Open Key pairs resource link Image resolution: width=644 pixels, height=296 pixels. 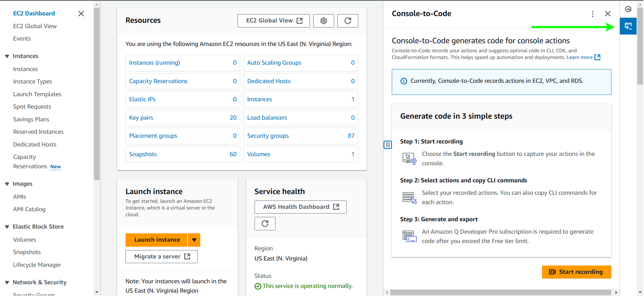tap(141, 118)
